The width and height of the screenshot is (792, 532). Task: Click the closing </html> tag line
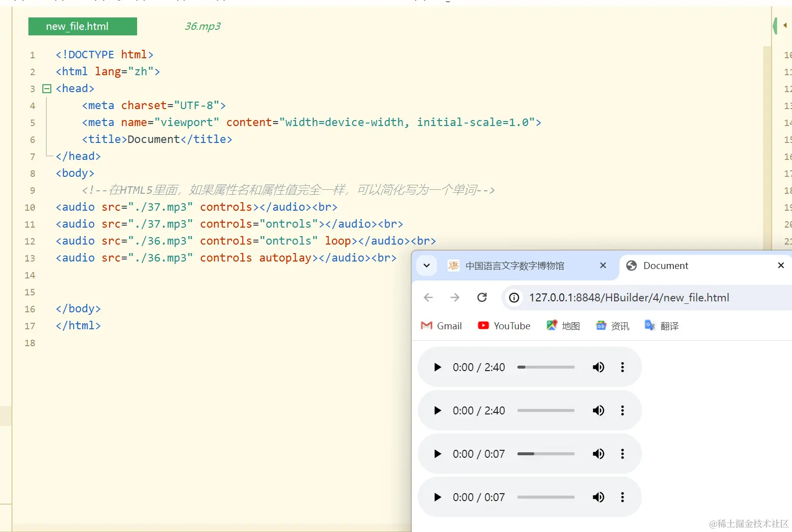point(78,326)
